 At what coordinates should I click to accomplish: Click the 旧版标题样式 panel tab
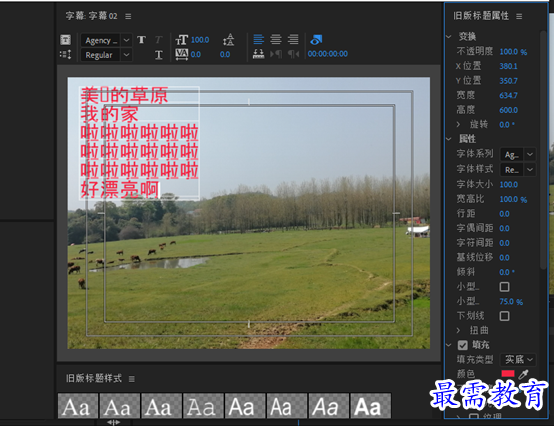94,379
